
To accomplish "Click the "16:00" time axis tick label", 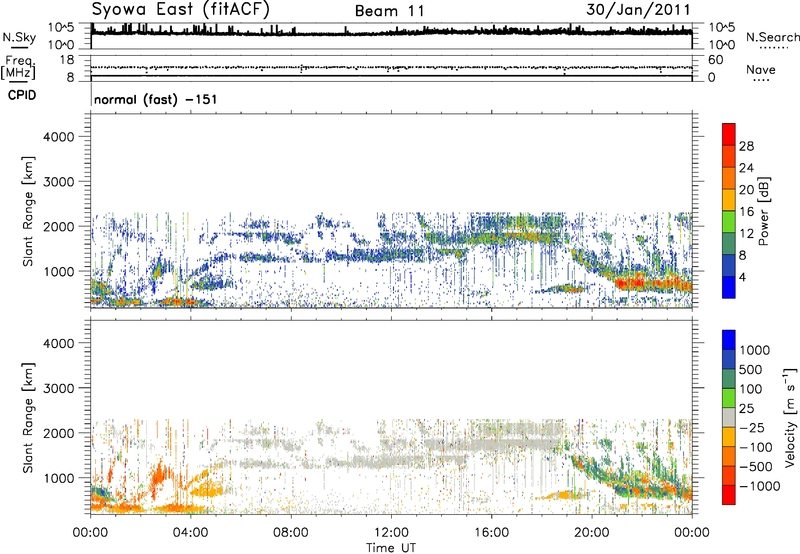I will (491, 533).
